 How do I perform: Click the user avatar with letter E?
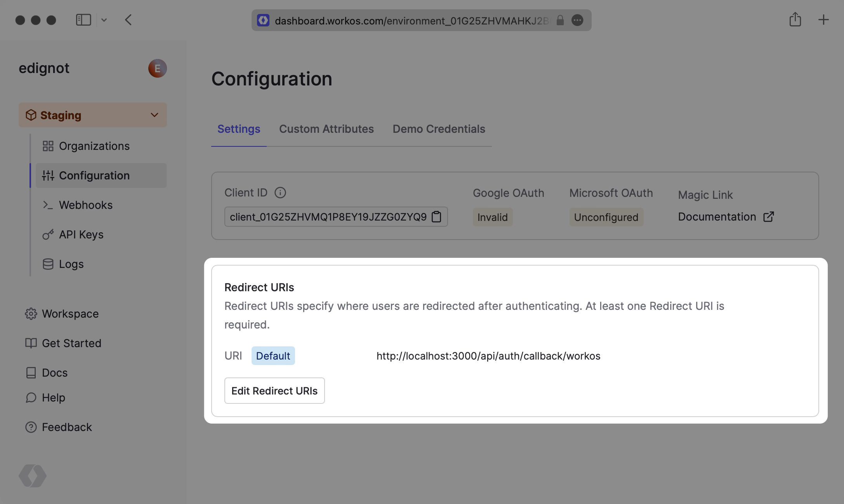(x=157, y=68)
